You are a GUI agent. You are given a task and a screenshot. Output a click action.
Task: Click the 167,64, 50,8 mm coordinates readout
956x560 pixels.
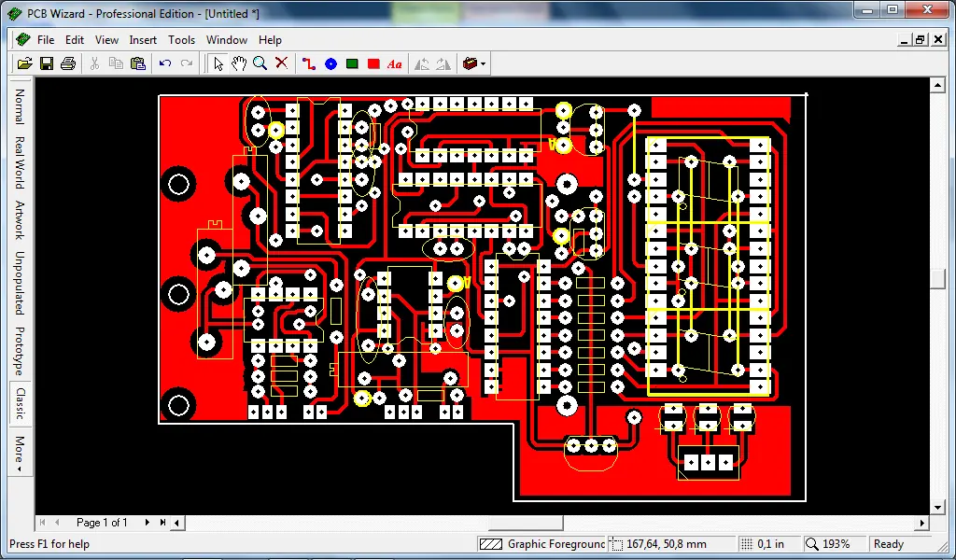point(660,544)
